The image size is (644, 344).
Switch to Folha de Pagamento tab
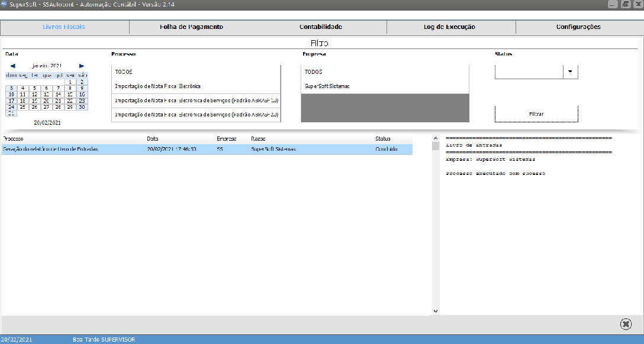point(191,27)
